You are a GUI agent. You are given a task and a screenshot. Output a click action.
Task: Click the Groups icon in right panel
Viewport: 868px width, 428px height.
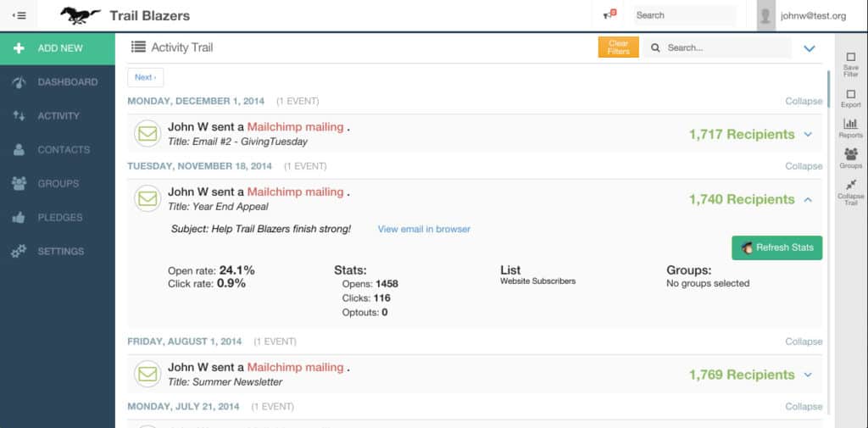coord(851,154)
